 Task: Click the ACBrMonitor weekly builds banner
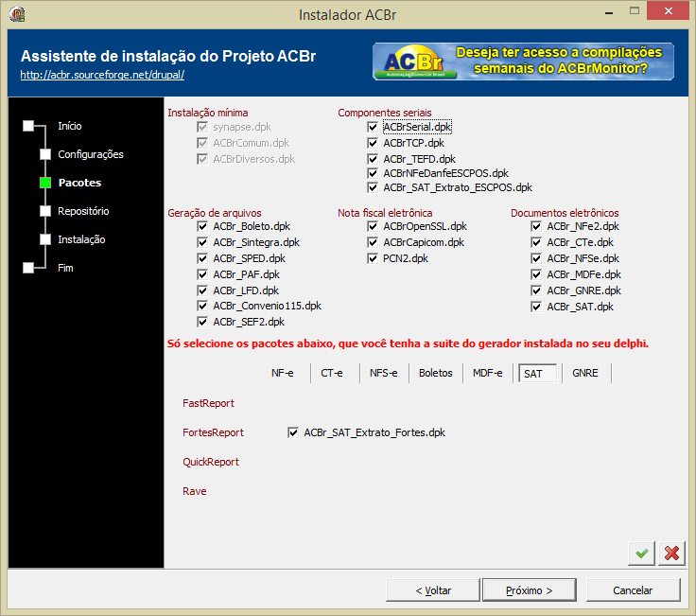523,62
